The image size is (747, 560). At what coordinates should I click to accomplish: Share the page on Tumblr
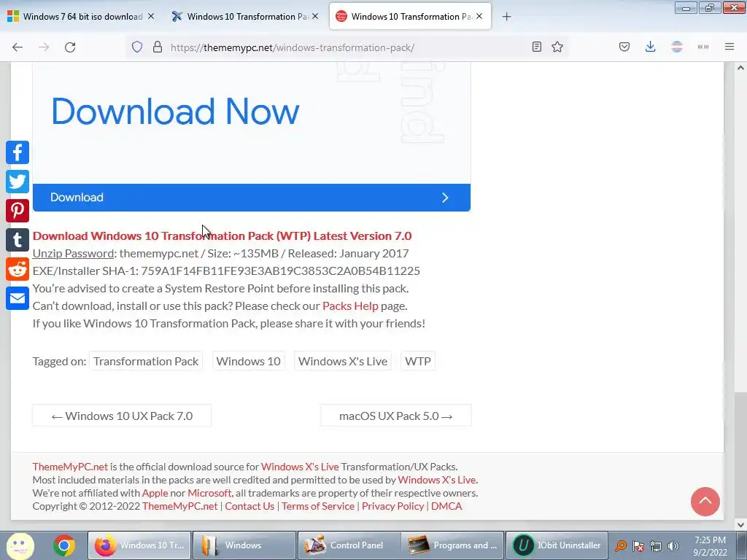click(x=18, y=239)
